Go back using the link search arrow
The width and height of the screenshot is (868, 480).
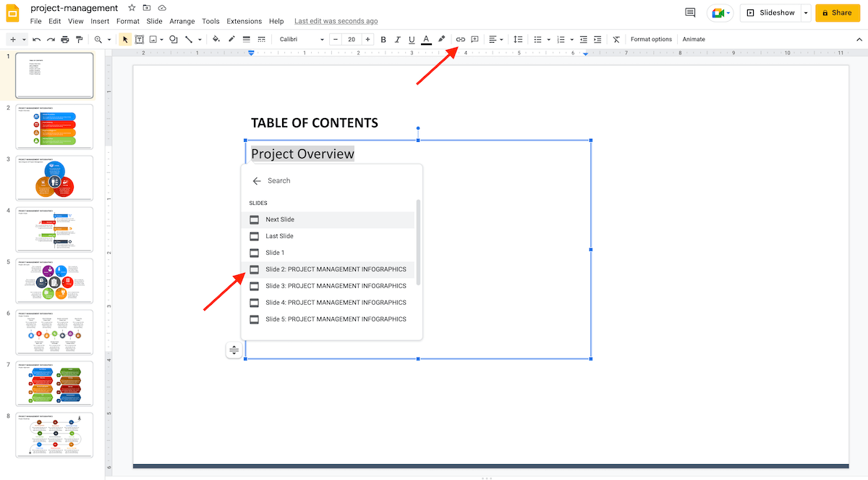click(x=256, y=181)
